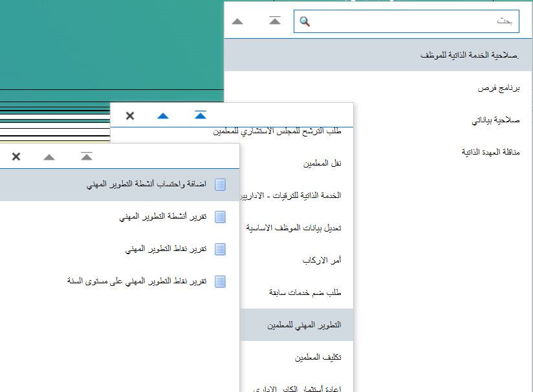533x392 pixels.
Task: Close the front submenu panel with X
Action: (x=16, y=157)
